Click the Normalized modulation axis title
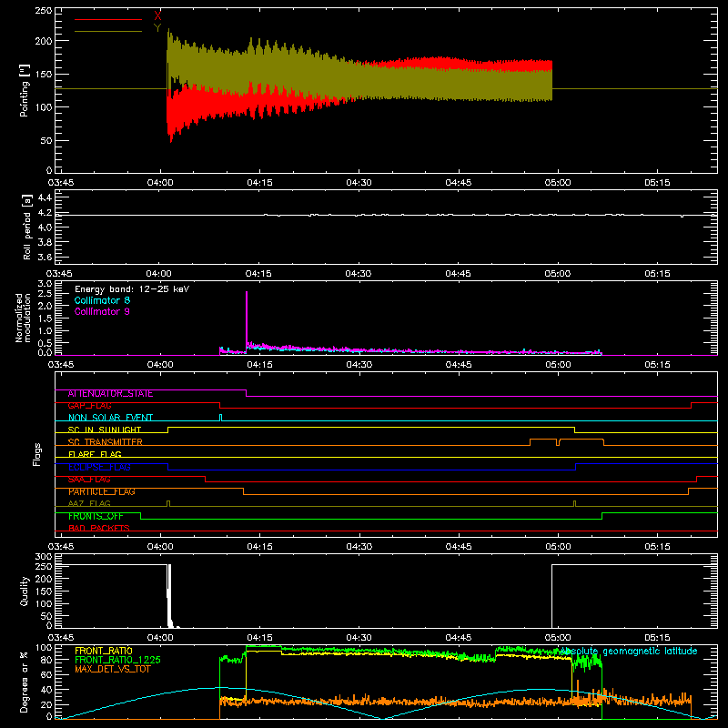The image size is (728, 728). coord(23,318)
